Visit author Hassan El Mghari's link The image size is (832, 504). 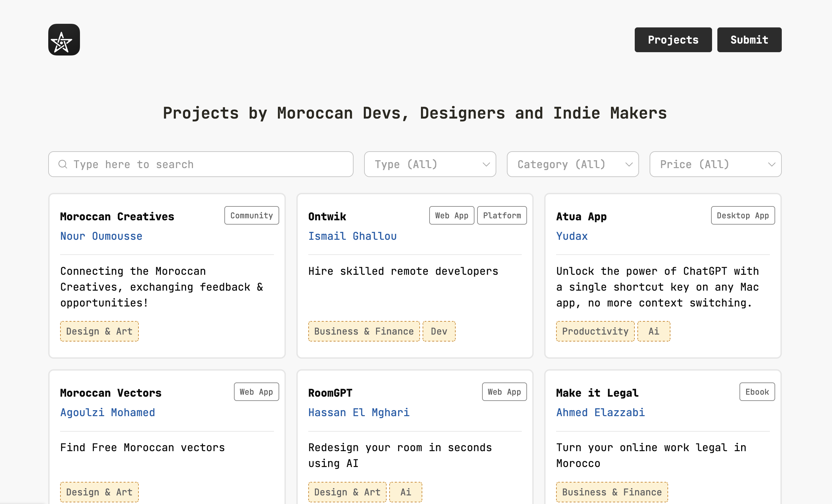coord(359,413)
